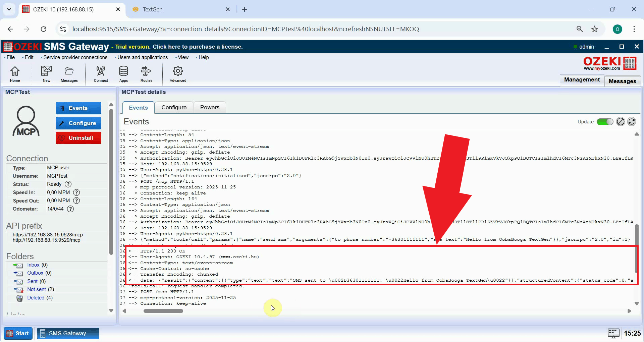Click the Not sent folder envelope icon

pos(18,290)
